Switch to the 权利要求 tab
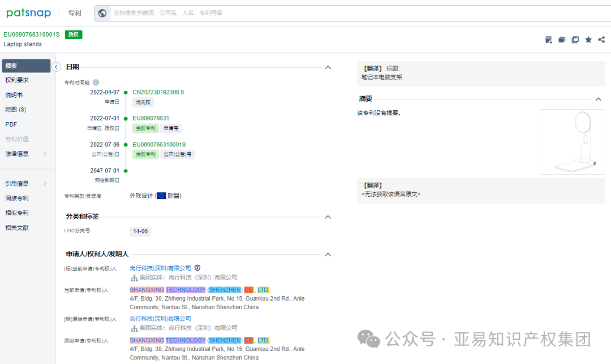Viewport: 611px width, 364px height. (x=18, y=79)
